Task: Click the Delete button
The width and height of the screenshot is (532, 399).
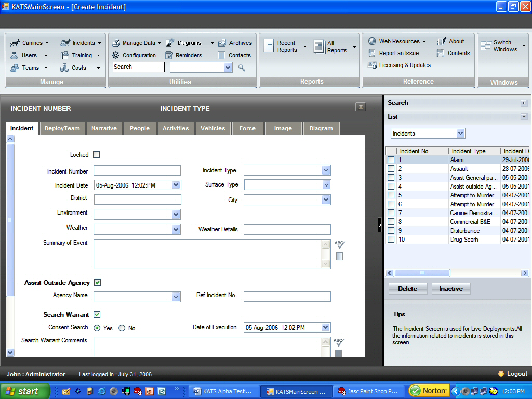Action: (x=407, y=289)
